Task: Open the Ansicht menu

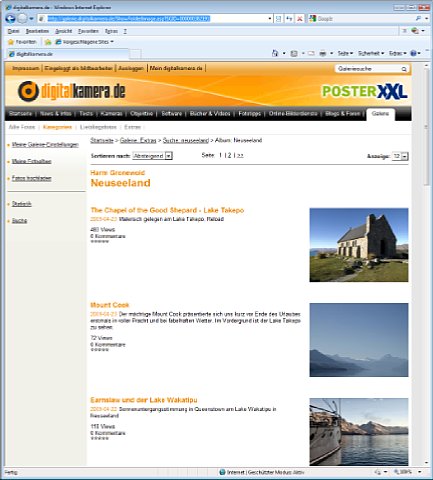Action: tap(63, 31)
